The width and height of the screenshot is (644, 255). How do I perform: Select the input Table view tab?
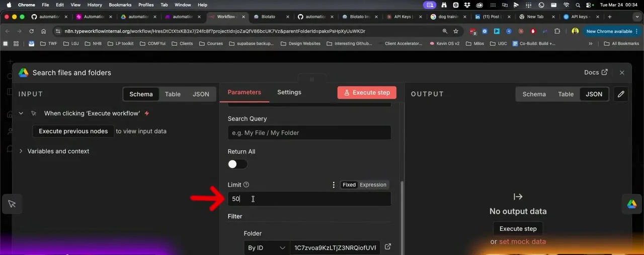click(173, 94)
